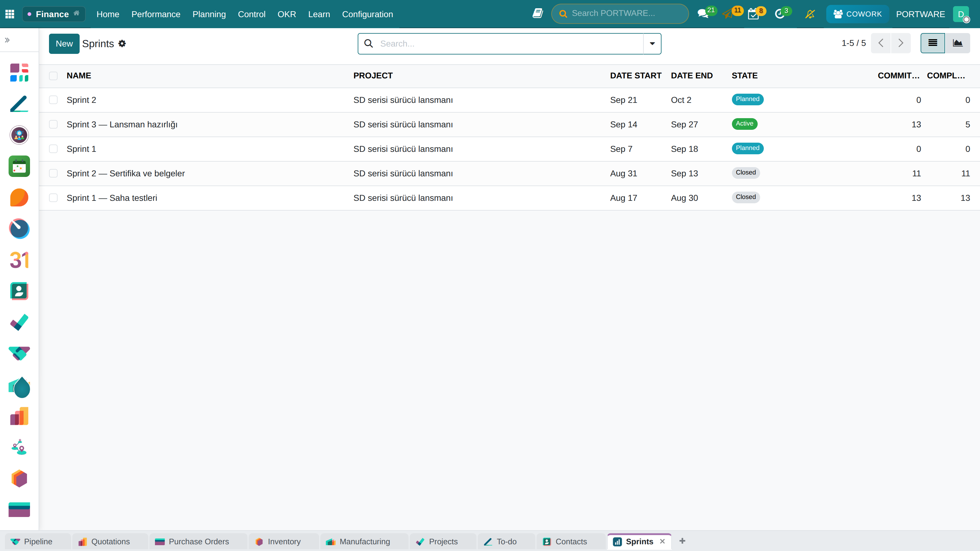The height and width of the screenshot is (551, 980).
Task: Click the COWORK button
Action: (x=858, y=14)
